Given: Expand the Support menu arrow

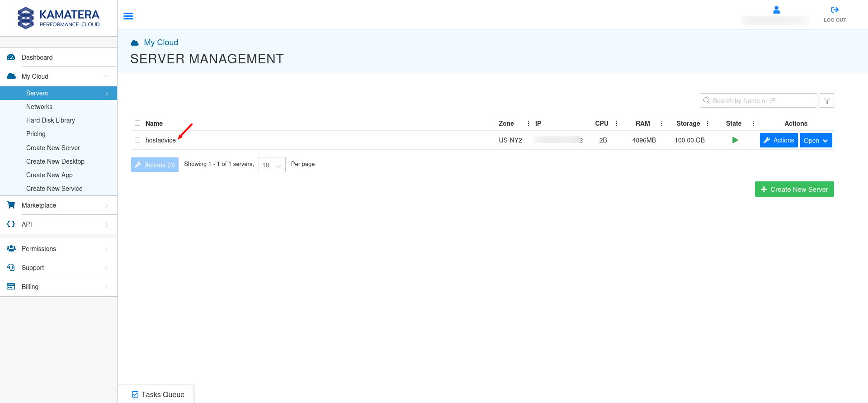Looking at the screenshot, I should pyautogui.click(x=106, y=268).
